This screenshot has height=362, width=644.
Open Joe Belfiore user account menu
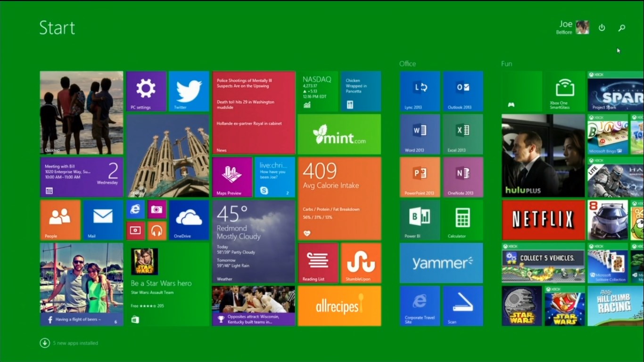[573, 27]
